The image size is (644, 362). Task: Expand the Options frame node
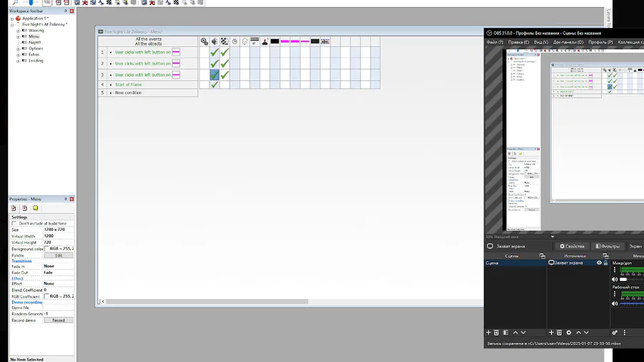pyautogui.click(x=18, y=49)
